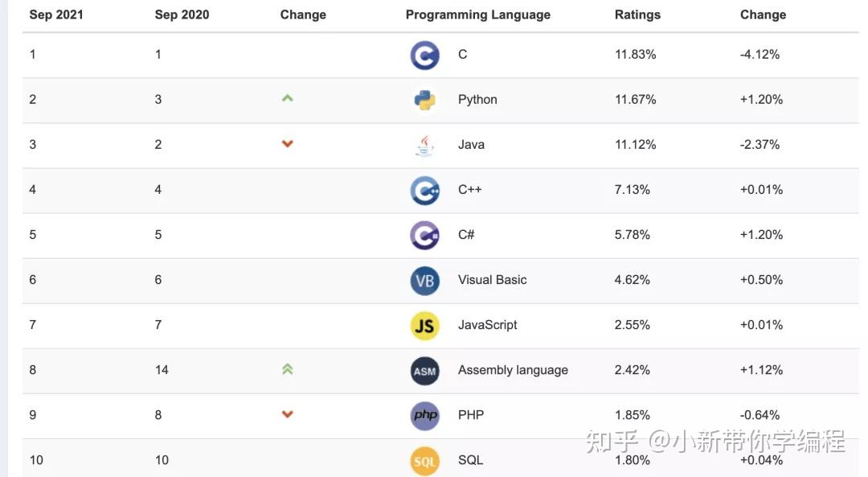Click the Visual Basic name text
Viewport: 868px width, 477px height.
click(x=492, y=280)
